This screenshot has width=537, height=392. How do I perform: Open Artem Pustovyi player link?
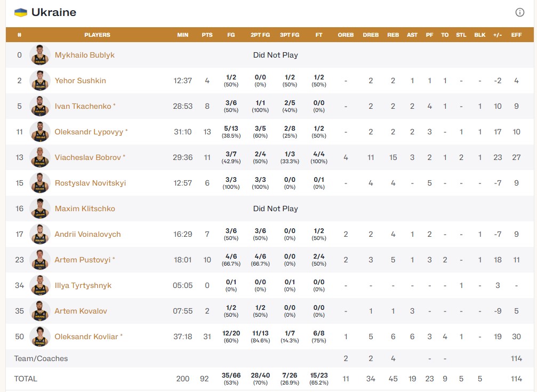[83, 260]
